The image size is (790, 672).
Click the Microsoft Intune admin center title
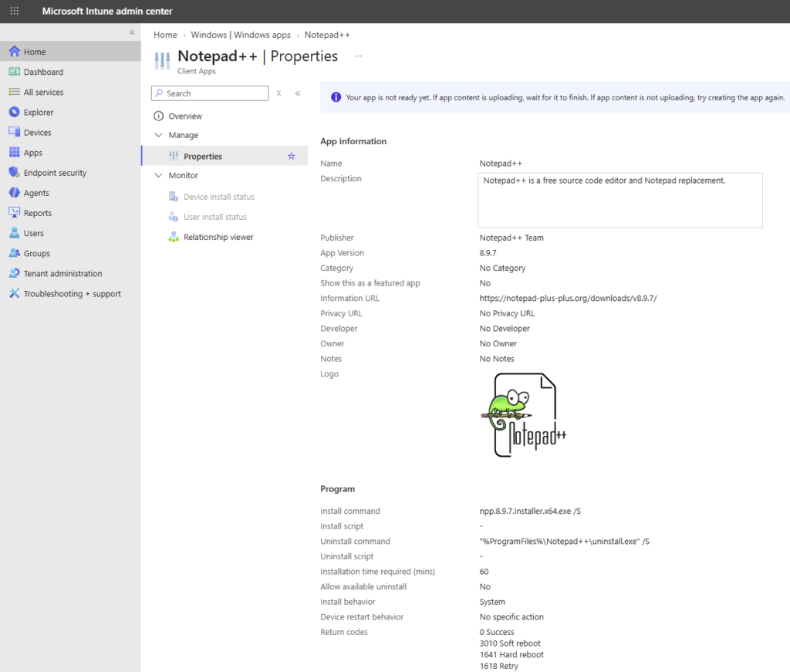(x=106, y=11)
